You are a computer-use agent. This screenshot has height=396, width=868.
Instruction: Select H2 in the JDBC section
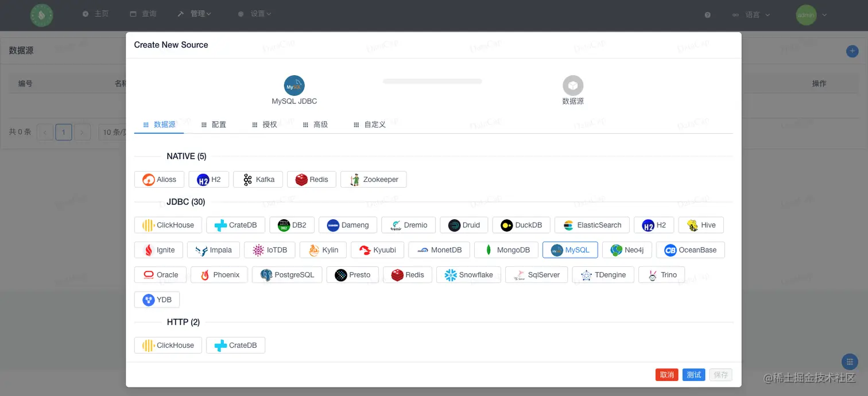[654, 225]
